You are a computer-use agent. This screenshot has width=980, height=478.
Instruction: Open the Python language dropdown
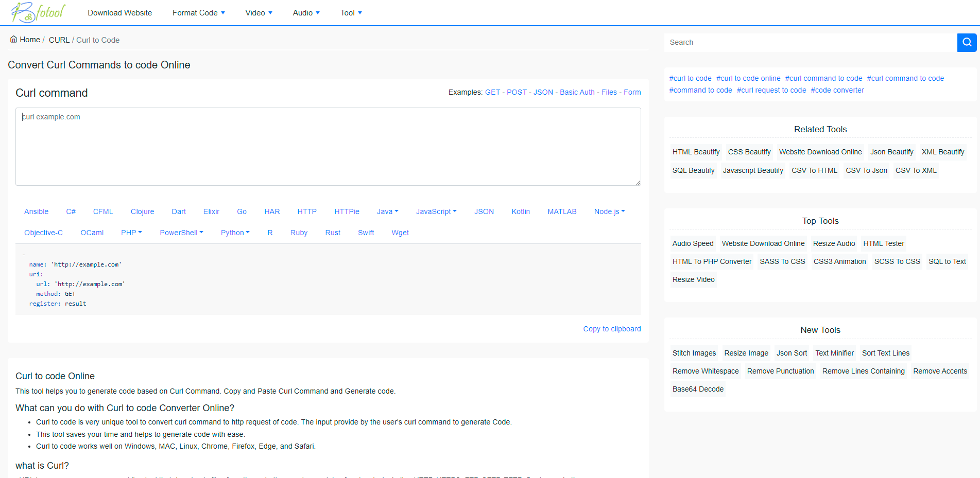click(x=235, y=233)
